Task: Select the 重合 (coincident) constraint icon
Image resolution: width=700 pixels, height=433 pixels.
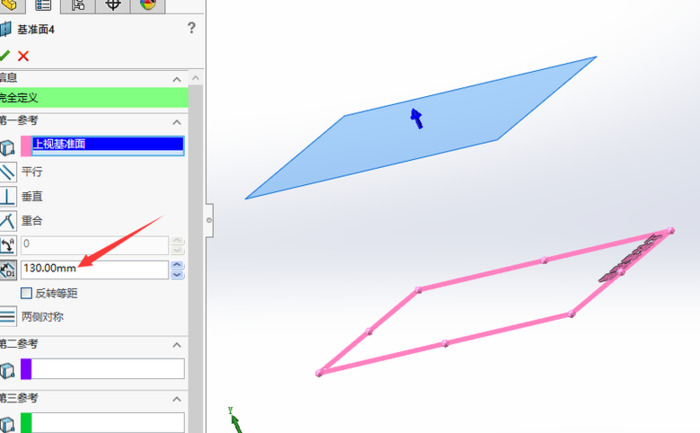Action: coord(8,220)
